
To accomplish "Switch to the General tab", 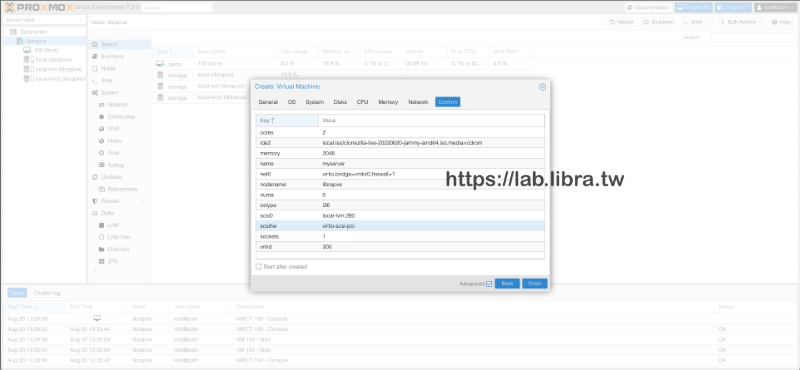I will click(x=268, y=102).
